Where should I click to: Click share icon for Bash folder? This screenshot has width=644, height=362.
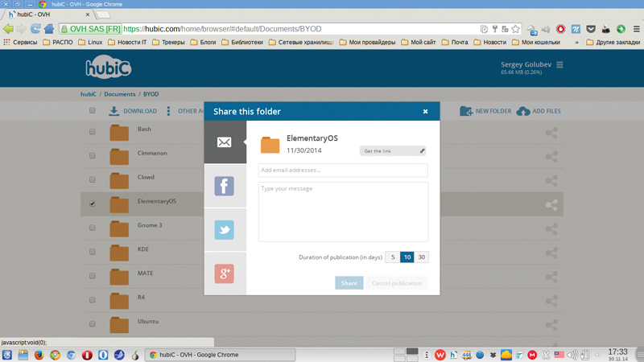click(551, 133)
